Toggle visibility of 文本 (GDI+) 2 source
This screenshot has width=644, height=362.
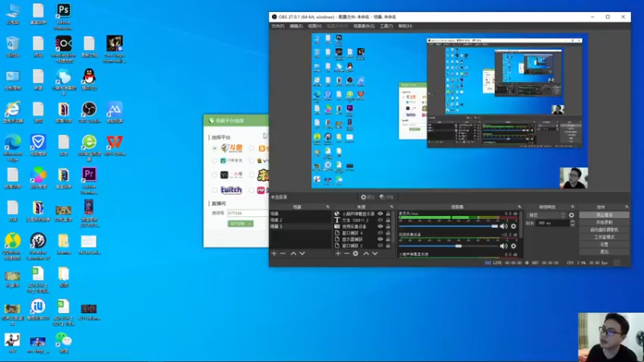(x=380, y=220)
